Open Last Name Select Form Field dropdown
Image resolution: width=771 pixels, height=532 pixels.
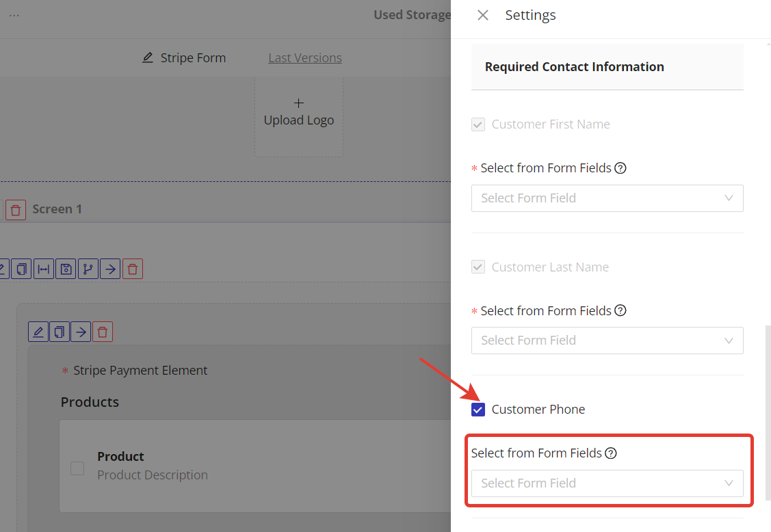coord(607,341)
